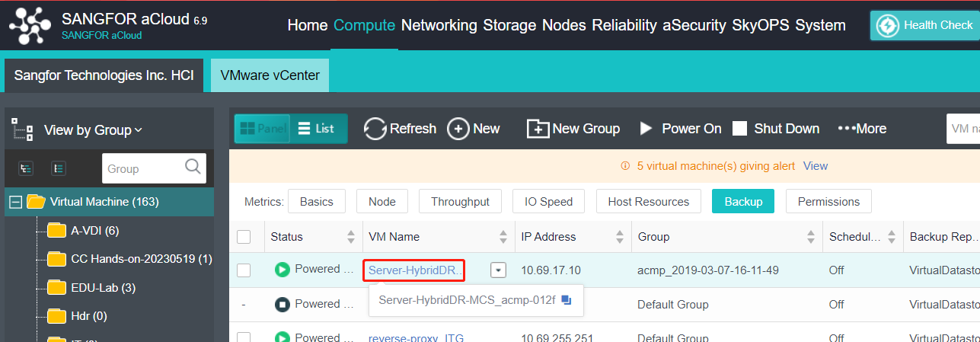This screenshot has width=980, height=342.
Task: Sort by the VM Name column
Action: point(503,237)
